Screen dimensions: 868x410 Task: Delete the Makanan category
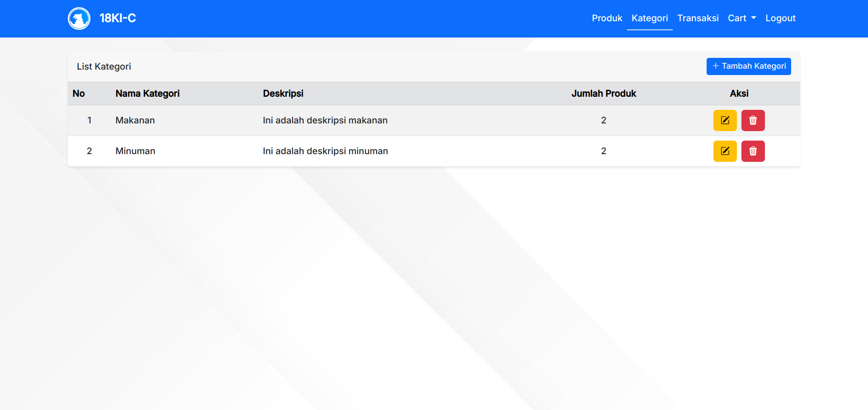(753, 120)
